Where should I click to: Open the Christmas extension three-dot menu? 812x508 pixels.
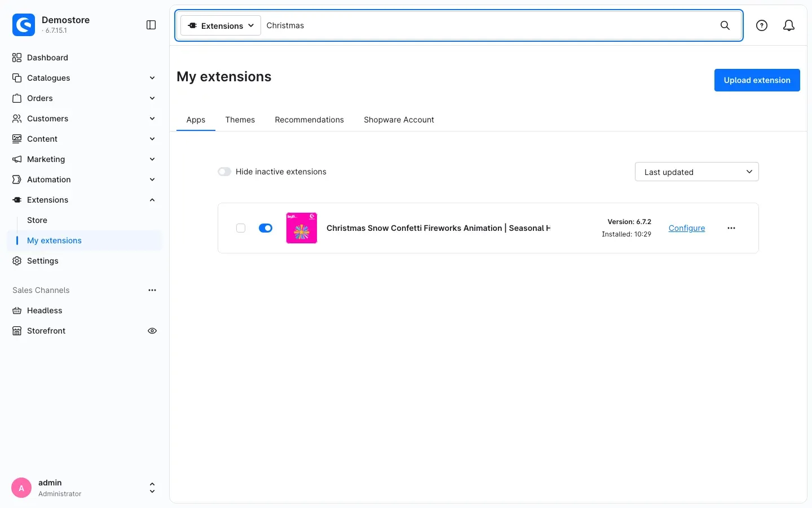(731, 228)
